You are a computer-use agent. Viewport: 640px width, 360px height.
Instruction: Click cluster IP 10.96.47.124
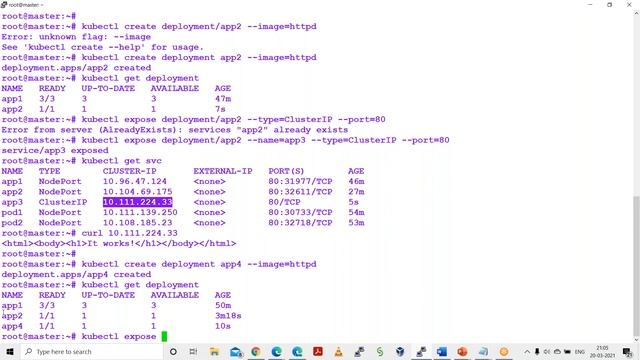point(135,181)
